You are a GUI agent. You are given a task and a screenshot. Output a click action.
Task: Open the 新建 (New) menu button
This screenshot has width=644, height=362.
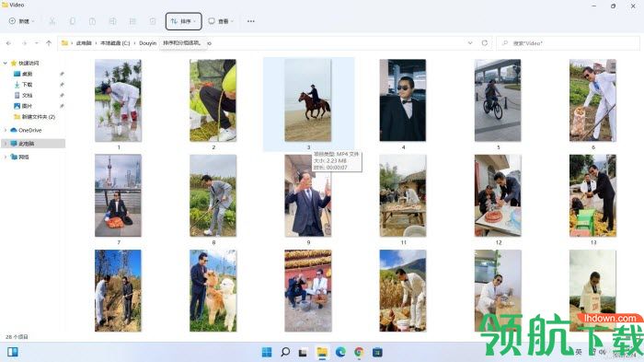pos(21,21)
